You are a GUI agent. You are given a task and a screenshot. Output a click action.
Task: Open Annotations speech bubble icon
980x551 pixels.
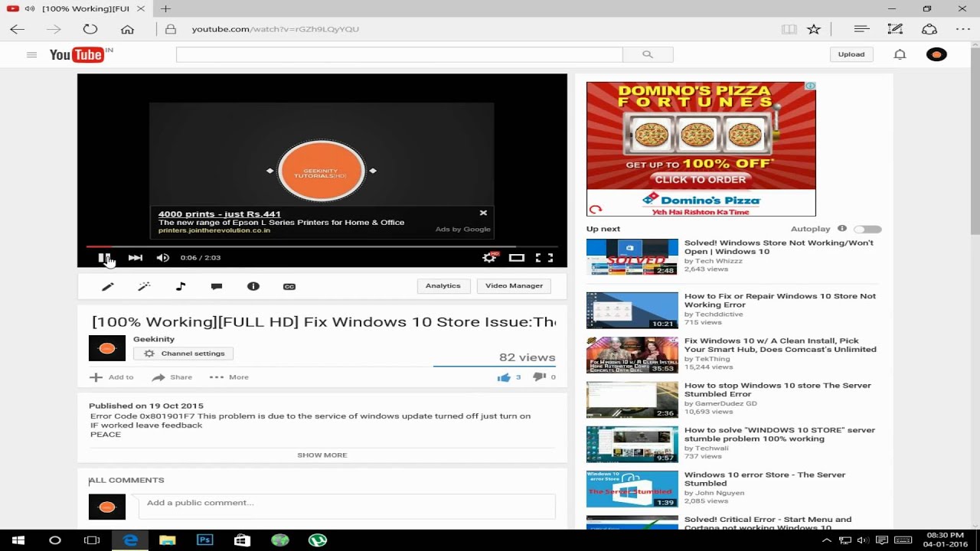point(217,286)
